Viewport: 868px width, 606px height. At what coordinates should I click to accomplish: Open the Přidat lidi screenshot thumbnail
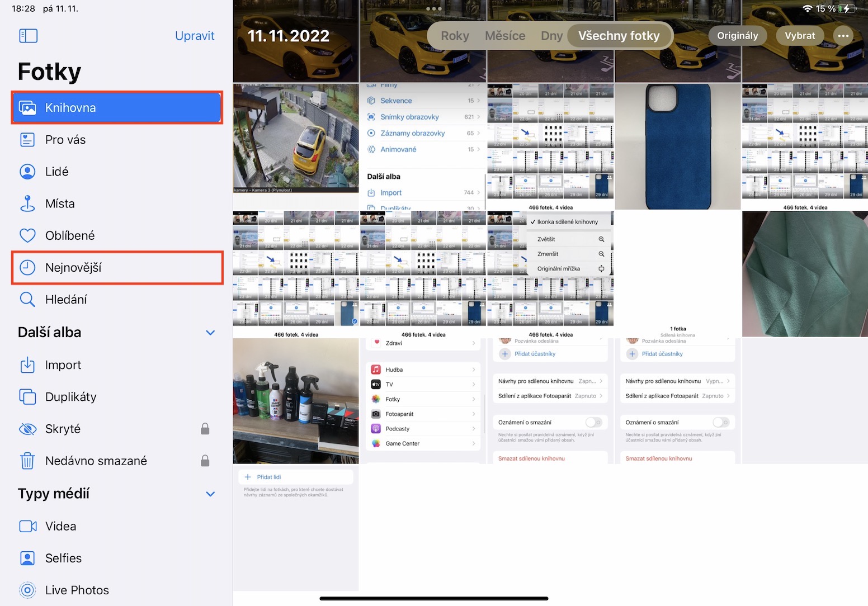pos(296,528)
